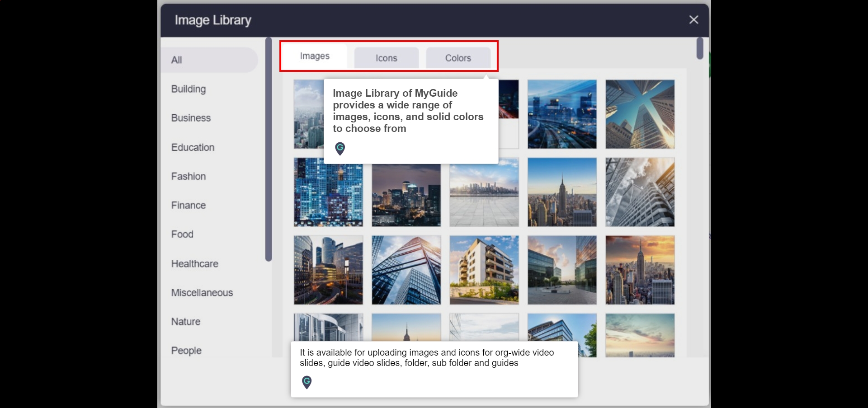Click the MyGuide pin icon in upper tooltip
The height and width of the screenshot is (408, 868).
point(340,148)
